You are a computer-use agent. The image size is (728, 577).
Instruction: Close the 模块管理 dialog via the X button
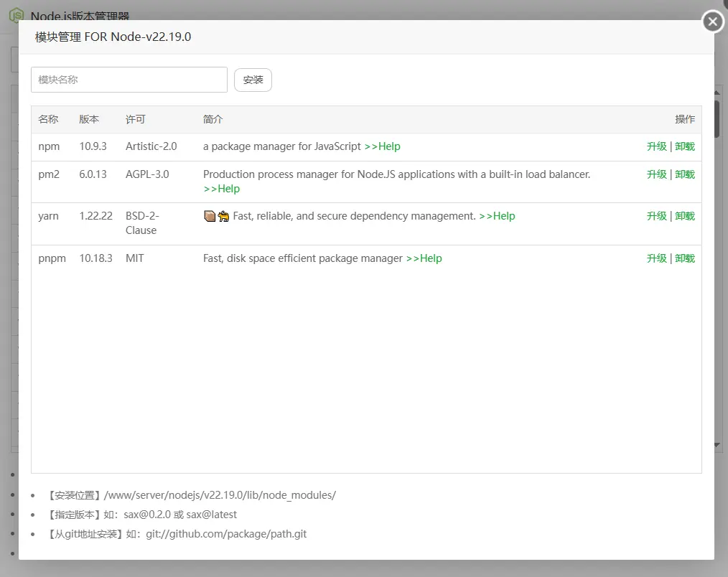[x=711, y=21]
